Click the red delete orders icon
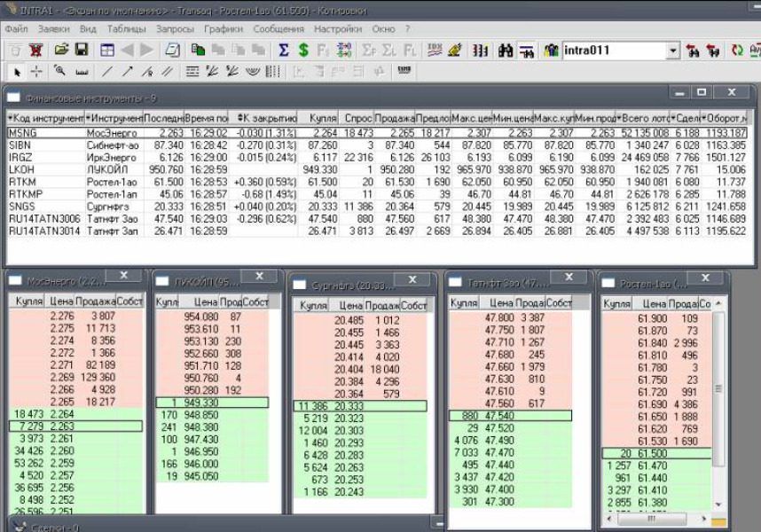The width and height of the screenshot is (761, 532). 35,50
